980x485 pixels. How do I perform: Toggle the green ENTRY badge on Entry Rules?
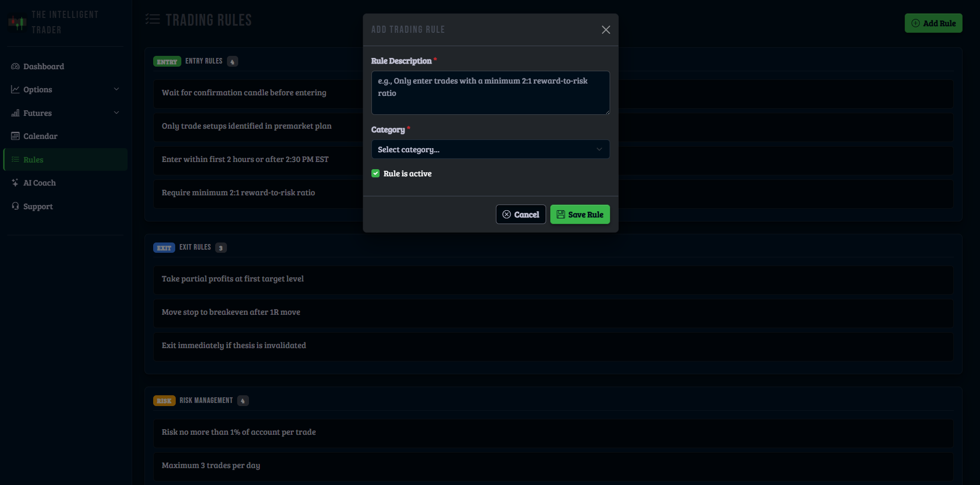click(x=166, y=61)
